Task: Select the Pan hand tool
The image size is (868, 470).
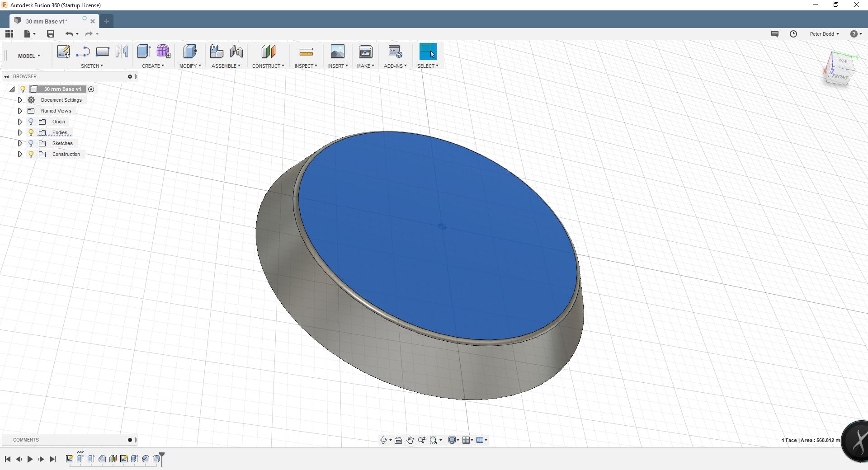Action: click(410, 440)
